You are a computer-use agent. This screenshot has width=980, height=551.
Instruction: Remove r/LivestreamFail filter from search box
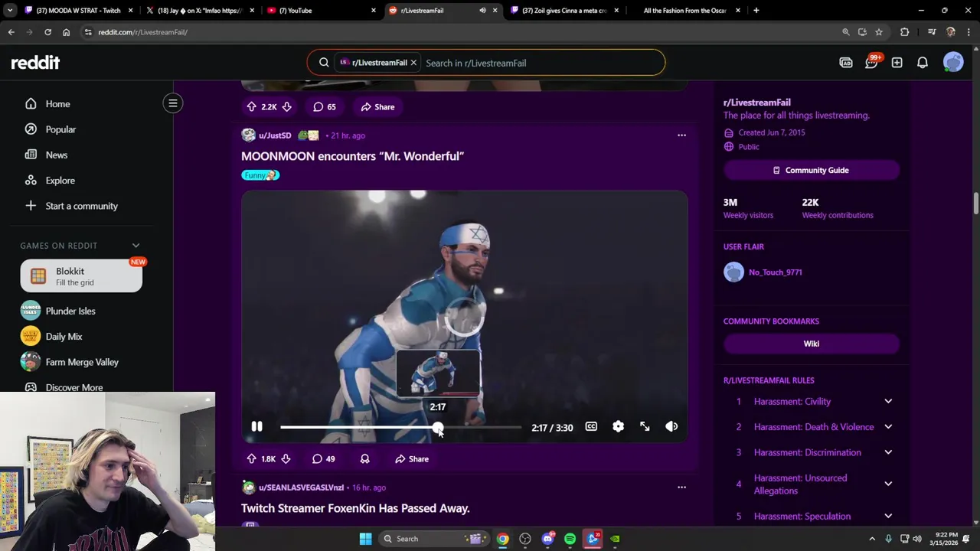pos(413,63)
